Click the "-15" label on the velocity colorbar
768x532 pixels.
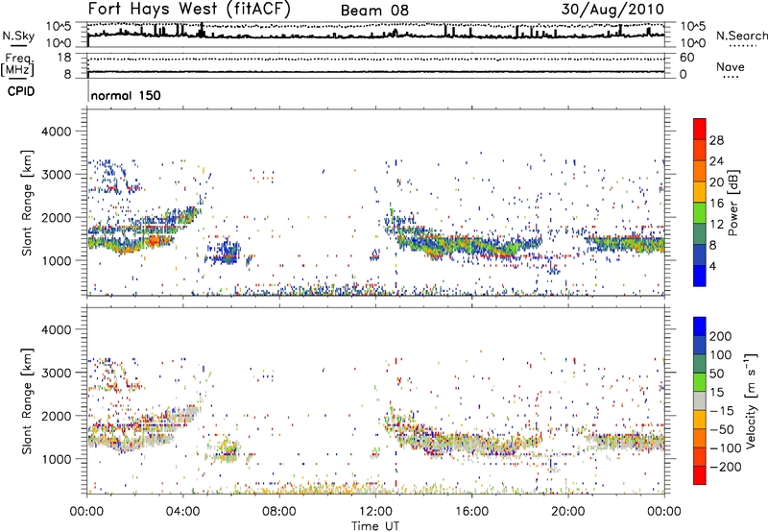[x=723, y=411]
